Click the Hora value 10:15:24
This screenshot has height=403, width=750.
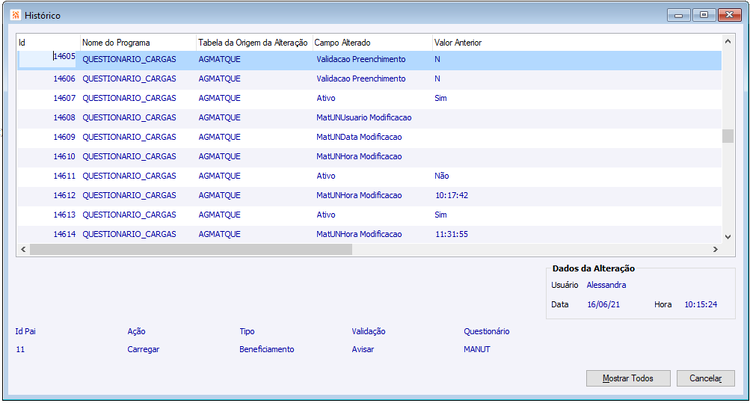701,305
